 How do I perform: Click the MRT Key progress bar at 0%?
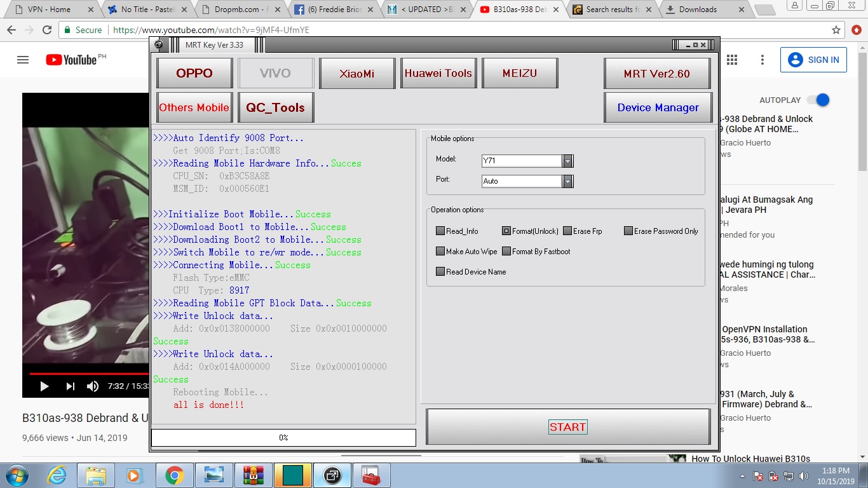tap(283, 438)
